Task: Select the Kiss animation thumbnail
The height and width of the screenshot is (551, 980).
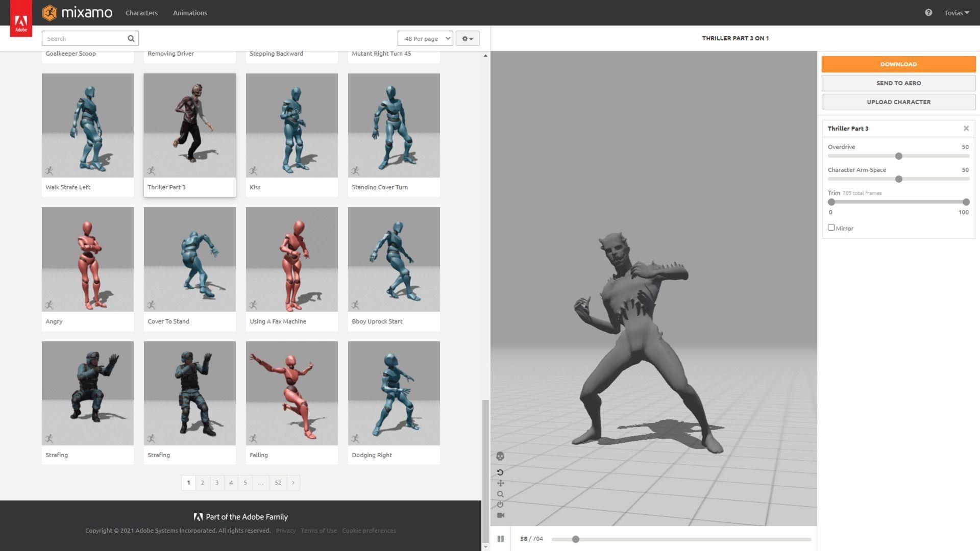Action: [x=292, y=126]
